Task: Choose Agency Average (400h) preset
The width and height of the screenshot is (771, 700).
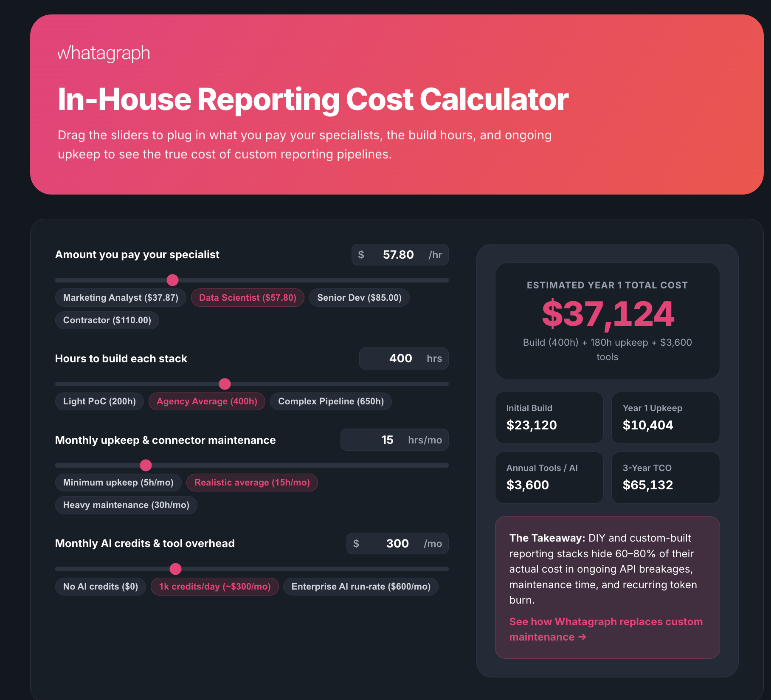Action: pos(207,401)
